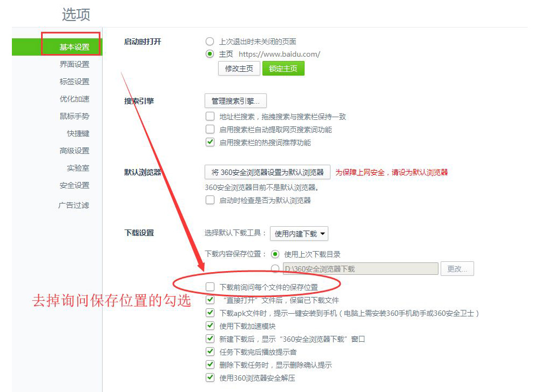Viewport: 540px width, 392px height.
Task: Toggle 启用搜索栏自动提取网页搜索词功能 checkbox
Action: [x=210, y=130]
